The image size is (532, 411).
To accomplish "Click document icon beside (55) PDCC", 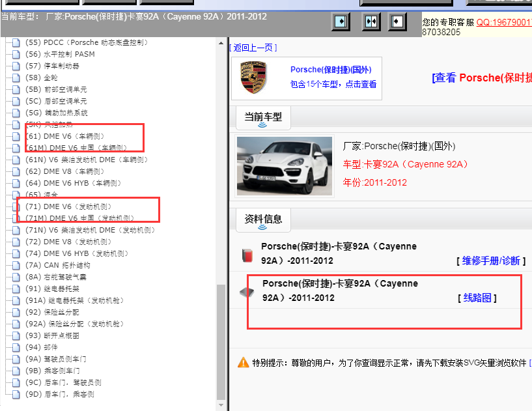I will (x=16, y=42).
